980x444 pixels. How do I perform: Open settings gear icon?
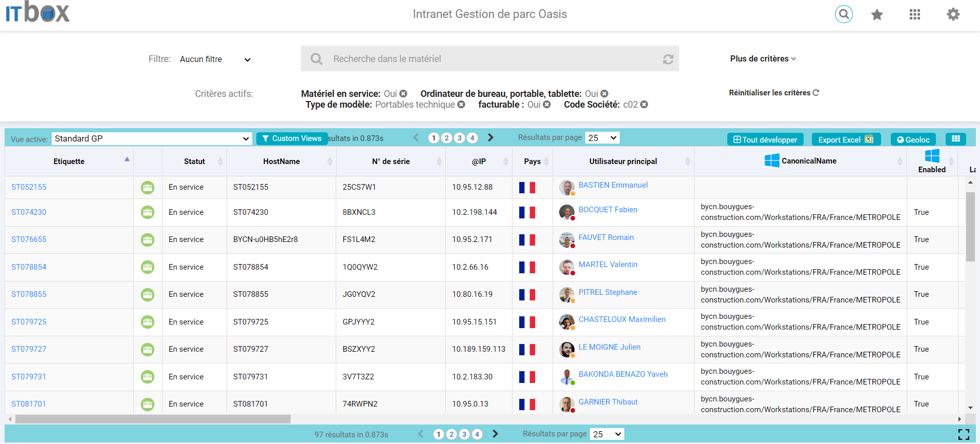[953, 14]
